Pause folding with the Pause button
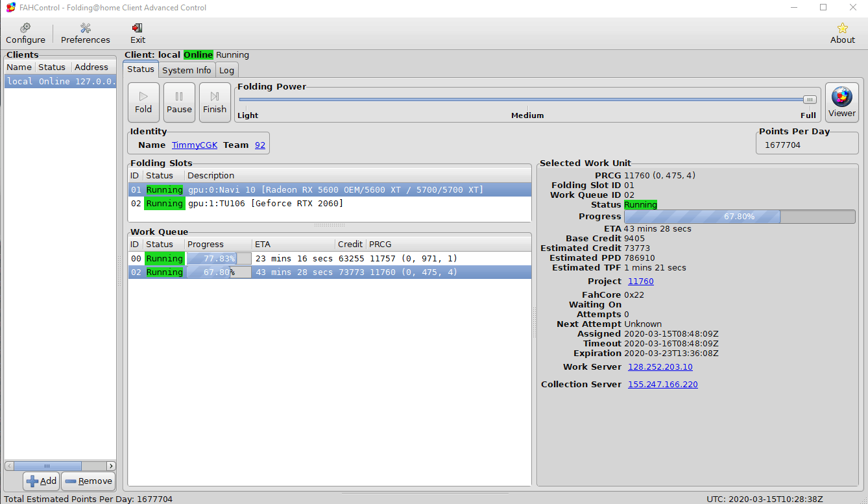The width and height of the screenshot is (868, 504). (179, 102)
